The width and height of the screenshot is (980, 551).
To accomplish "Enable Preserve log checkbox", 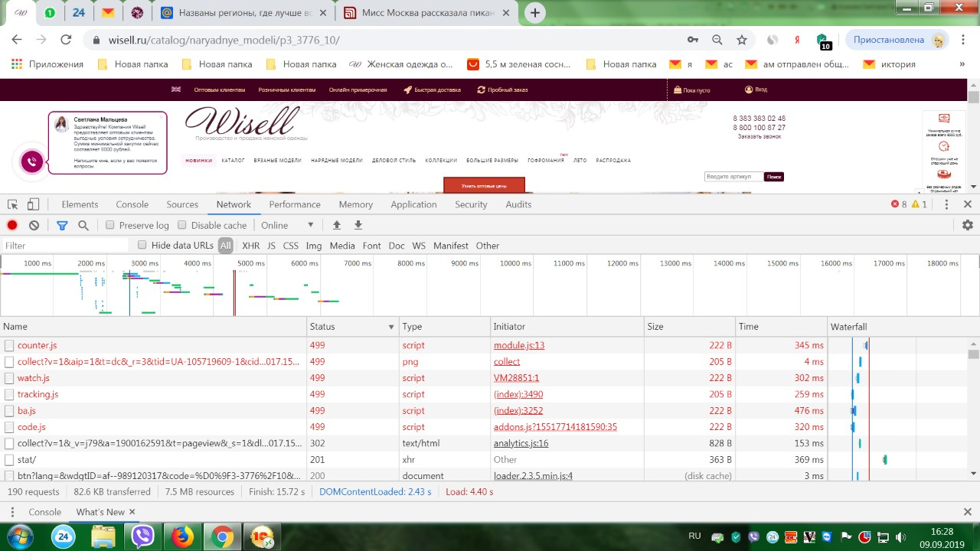I will 110,225.
